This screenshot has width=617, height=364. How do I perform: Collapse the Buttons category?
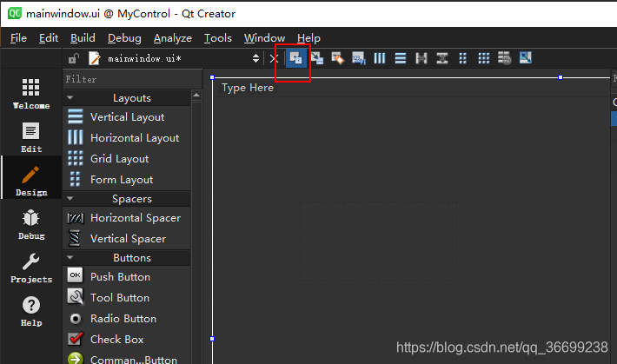tap(70, 257)
